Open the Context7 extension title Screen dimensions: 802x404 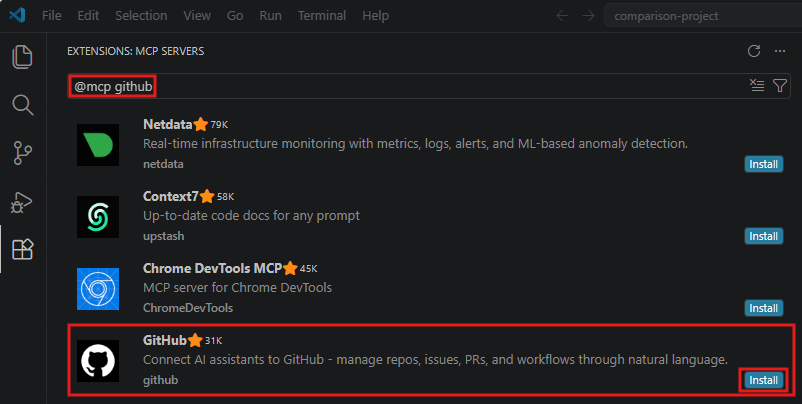[x=171, y=196]
